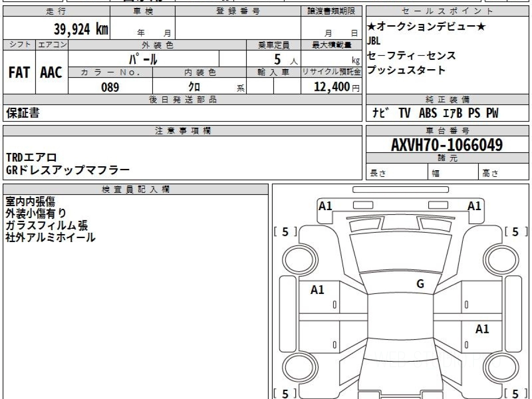Select the FAT shift value
Screen dimensions: 532x399
(19, 73)
